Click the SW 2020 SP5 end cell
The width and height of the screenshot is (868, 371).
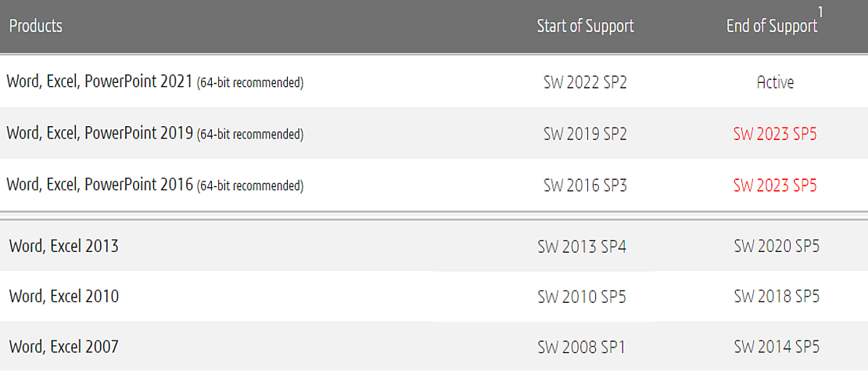click(x=777, y=247)
